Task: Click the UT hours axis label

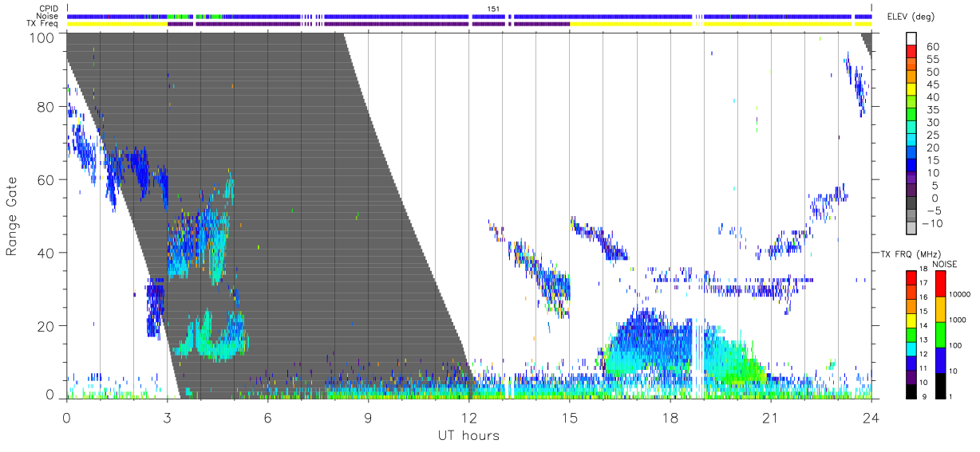Action: (x=468, y=435)
